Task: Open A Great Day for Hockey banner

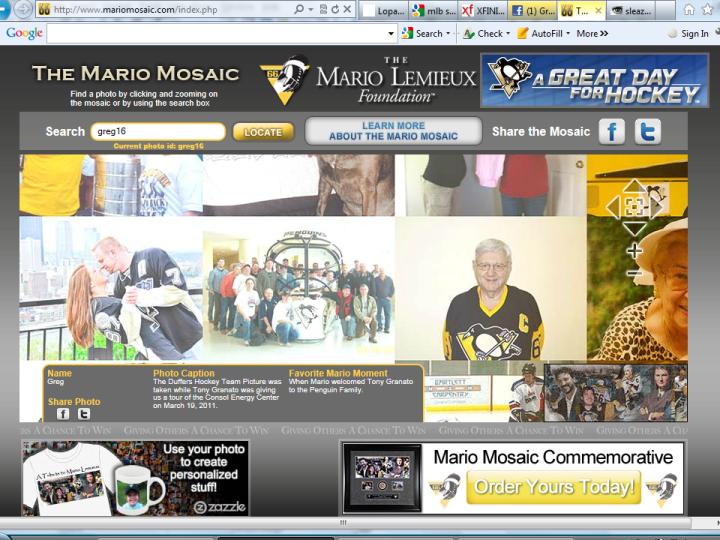Action: tap(594, 80)
